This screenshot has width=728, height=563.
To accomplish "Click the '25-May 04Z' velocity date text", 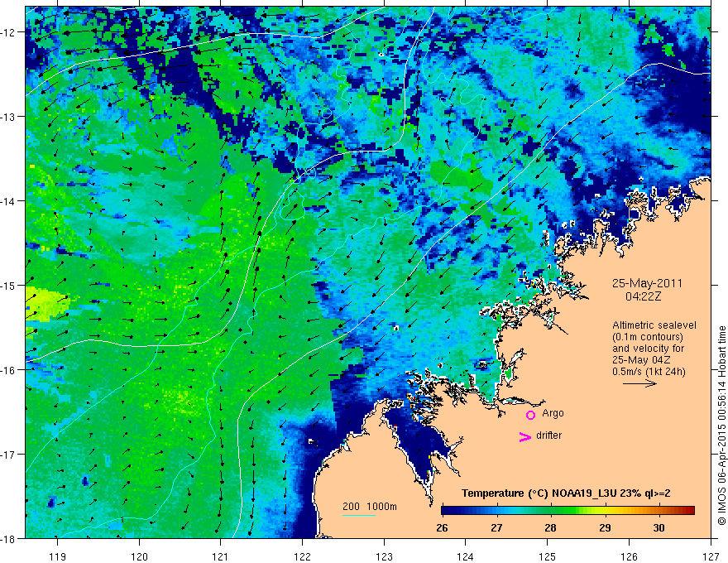I will 641,360.
